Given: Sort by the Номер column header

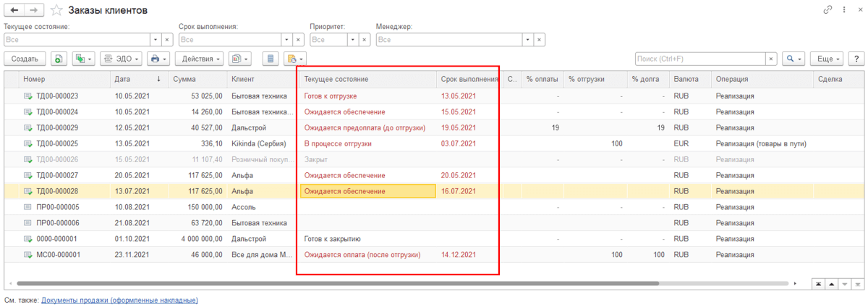Looking at the screenshot, I should (64, 79).
